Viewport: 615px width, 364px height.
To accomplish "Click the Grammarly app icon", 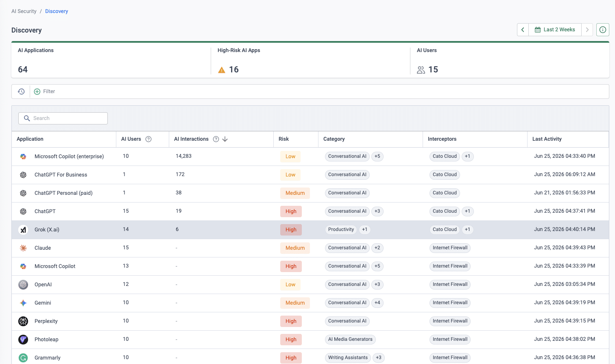I will pyautogui.click(x=23, y=358).
